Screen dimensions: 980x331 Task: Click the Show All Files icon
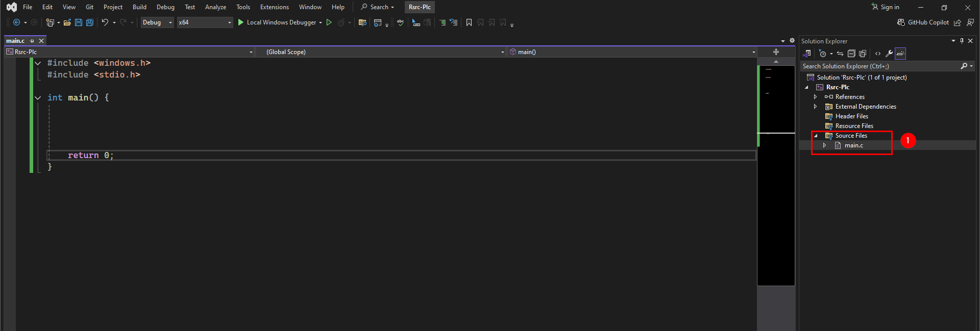[x=863, y=54]
